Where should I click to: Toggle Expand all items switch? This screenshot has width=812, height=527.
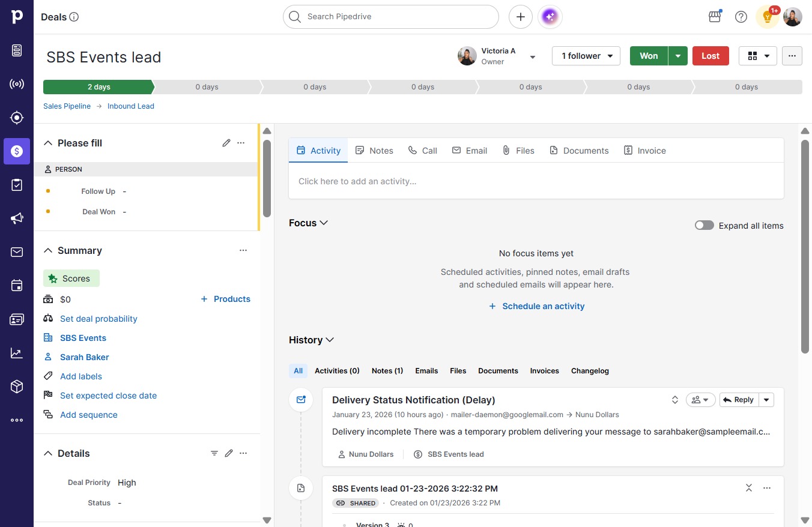click(704, 226)
